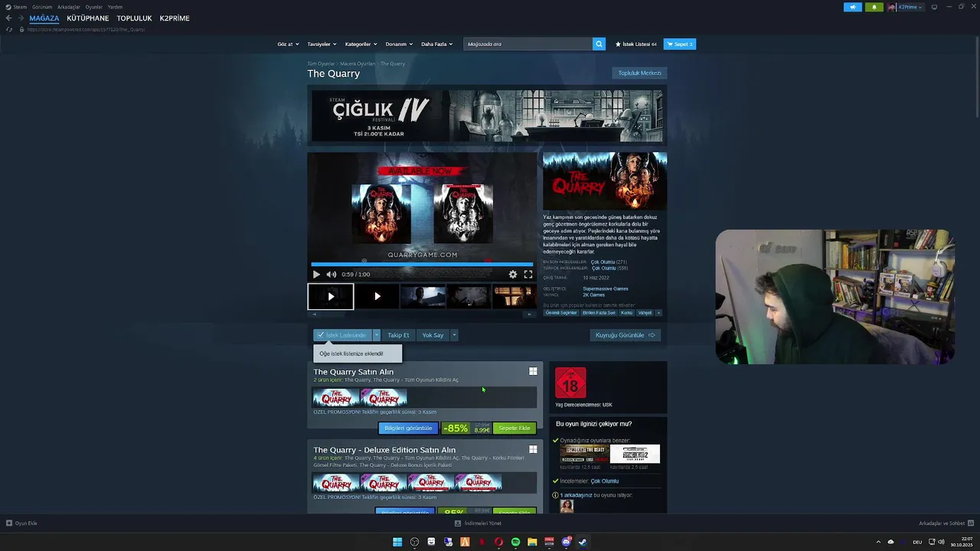Switch to the KÜTÜPHANE tab
The image size is (980, 551).
click(x=87, y=18)
